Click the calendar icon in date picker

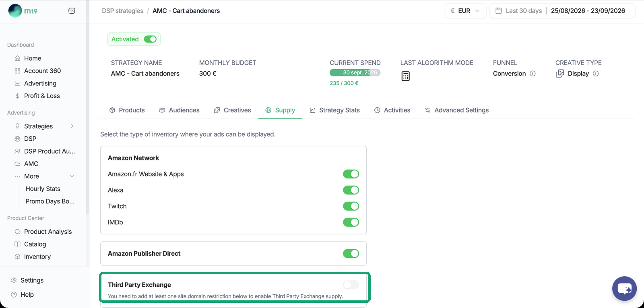tap(498, 11)
